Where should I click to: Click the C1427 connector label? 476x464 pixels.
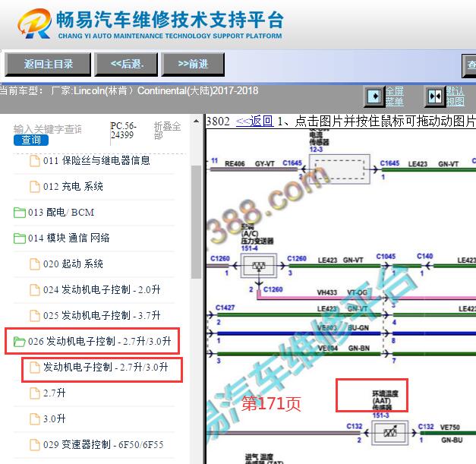[x=225, y=308]
